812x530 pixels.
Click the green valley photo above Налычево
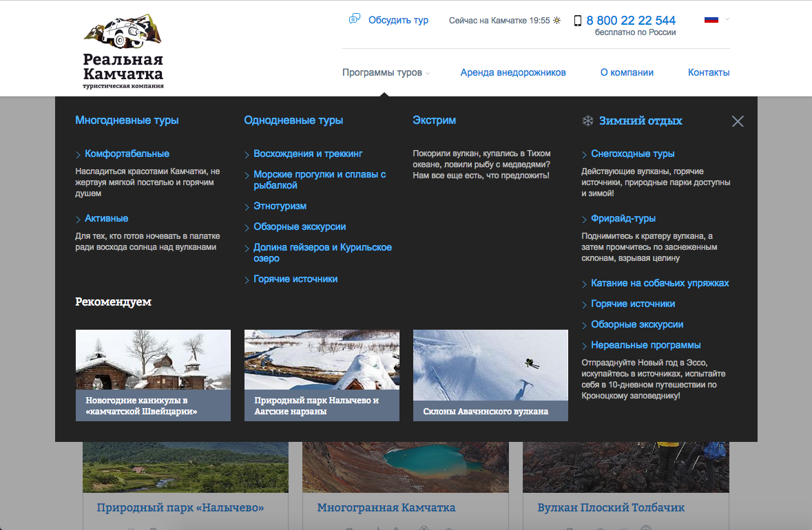185,467
